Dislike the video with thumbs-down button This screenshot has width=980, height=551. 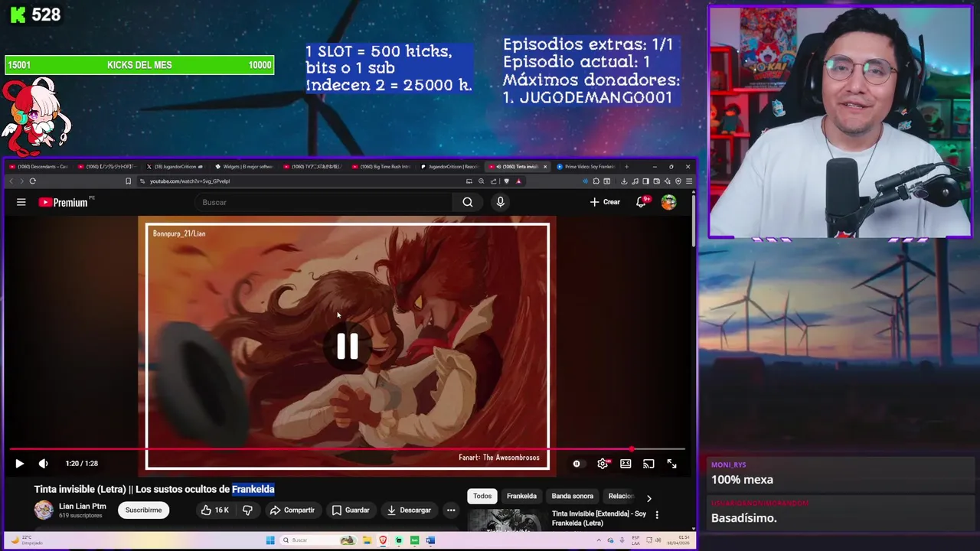[247, 510]
